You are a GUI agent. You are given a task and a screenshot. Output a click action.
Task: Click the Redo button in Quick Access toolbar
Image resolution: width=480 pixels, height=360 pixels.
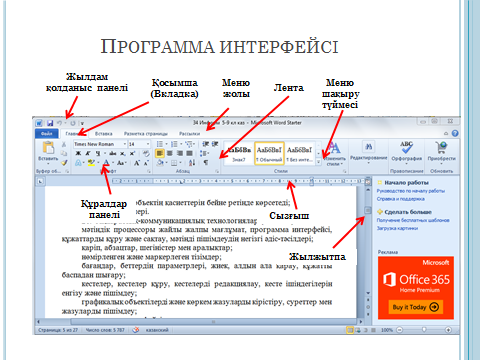coord(73,123)
